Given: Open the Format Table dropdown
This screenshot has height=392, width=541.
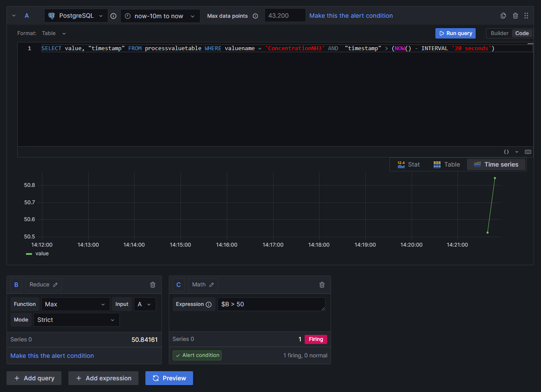Looking at the screenshot, I should pos(54,33).
